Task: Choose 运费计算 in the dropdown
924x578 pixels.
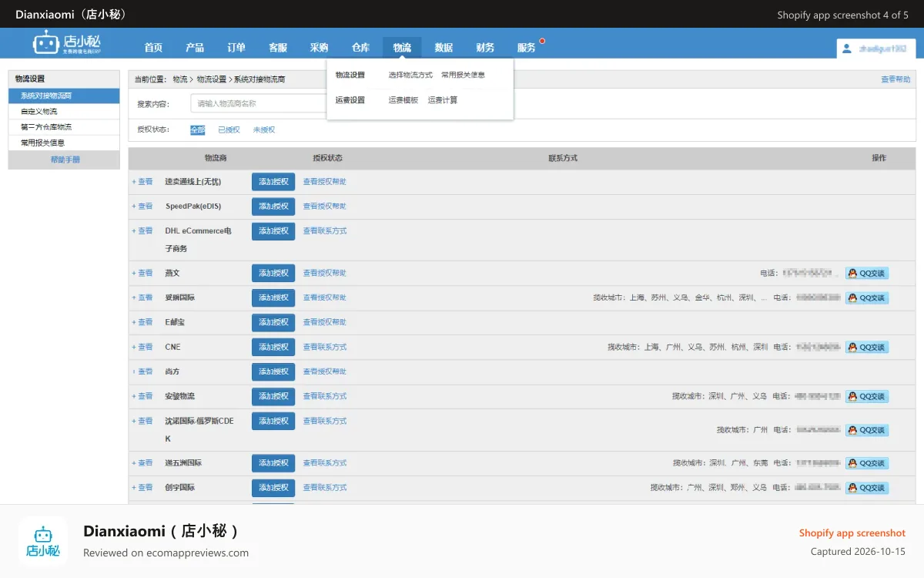Action: [443, 100]
